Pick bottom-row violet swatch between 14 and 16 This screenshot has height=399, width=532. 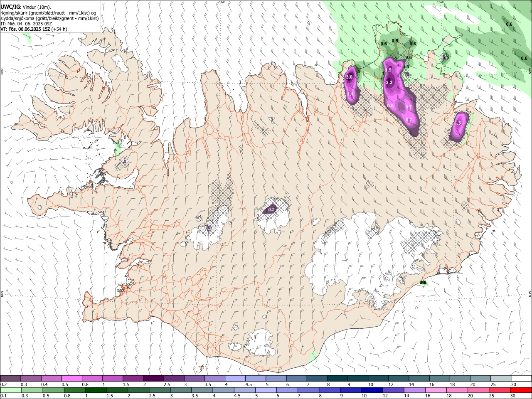click(415, 390)
